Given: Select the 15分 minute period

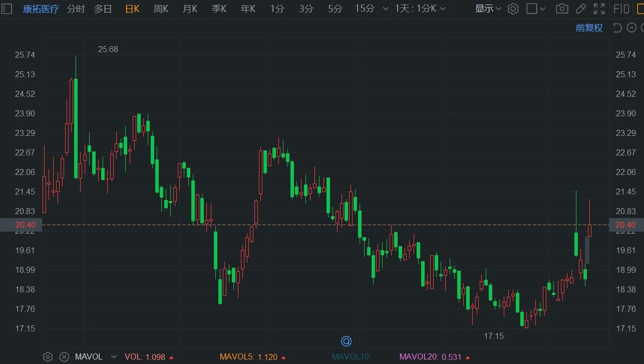Looking at the screenshot, I should pos(364,9).
